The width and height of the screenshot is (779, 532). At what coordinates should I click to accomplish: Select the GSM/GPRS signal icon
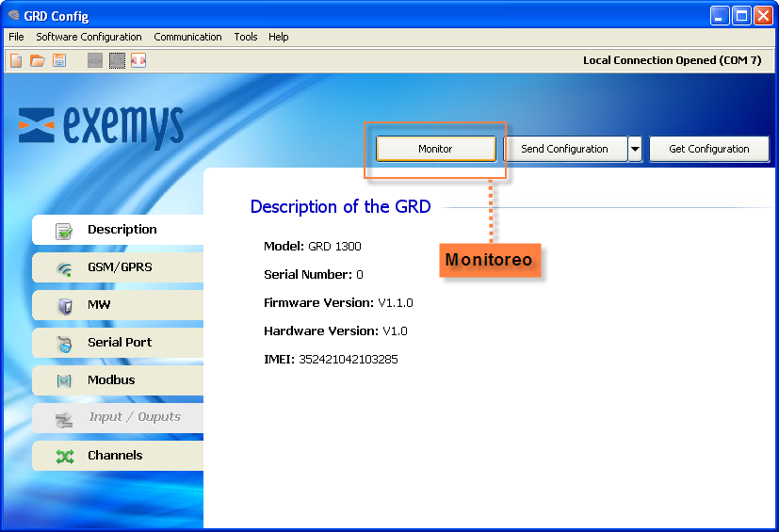(64, 268)
